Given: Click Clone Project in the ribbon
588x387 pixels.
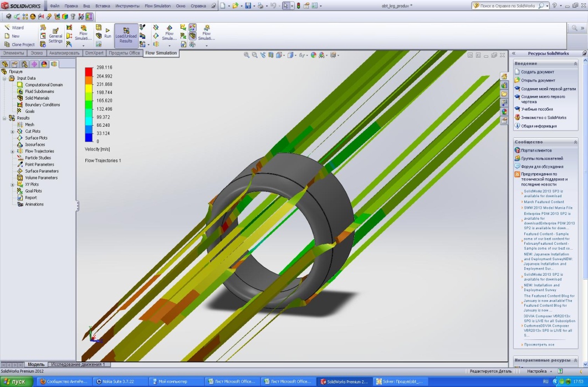Looking at the screenshot, I should pyautogui.click(x=19, y=45).
